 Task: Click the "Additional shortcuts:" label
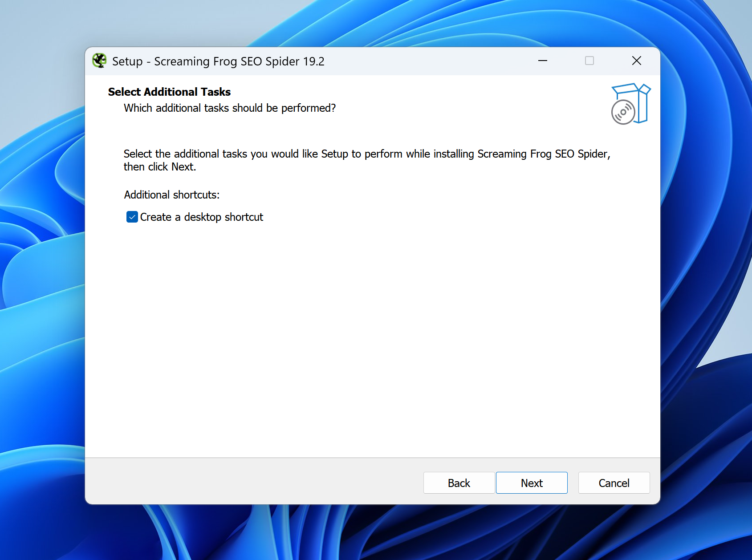pyautogui.click(x=172, y=195)
